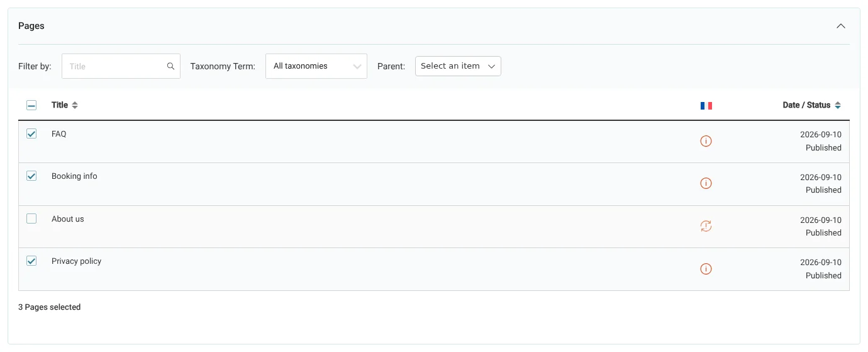Sort by Title column header

click(x=65, y=105)
